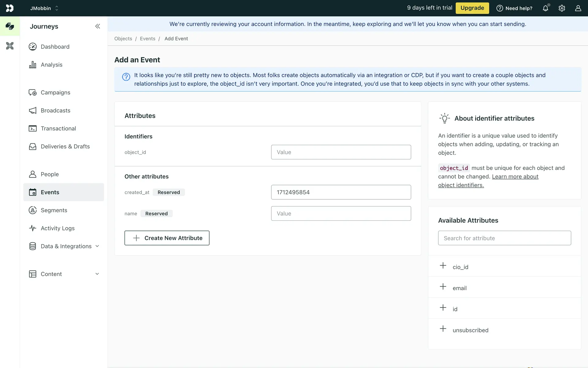Open Learn more about object identifiers link

pyautogui.click(x=515, y=177)
